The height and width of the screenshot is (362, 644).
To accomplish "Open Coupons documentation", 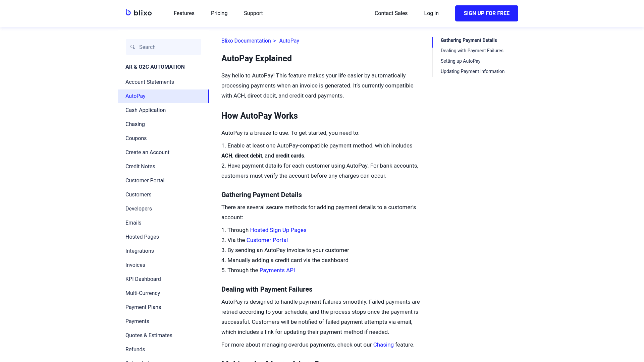I will click(136, 138).
